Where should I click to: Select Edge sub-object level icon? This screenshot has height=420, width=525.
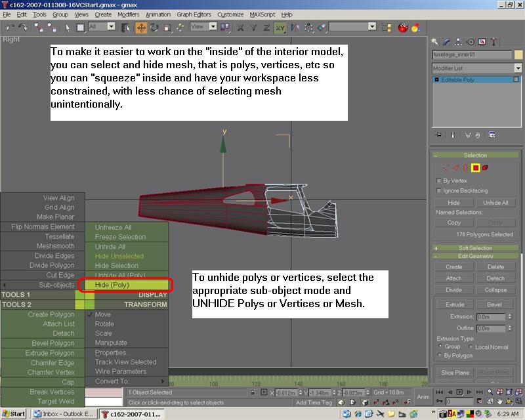(455, 167)
